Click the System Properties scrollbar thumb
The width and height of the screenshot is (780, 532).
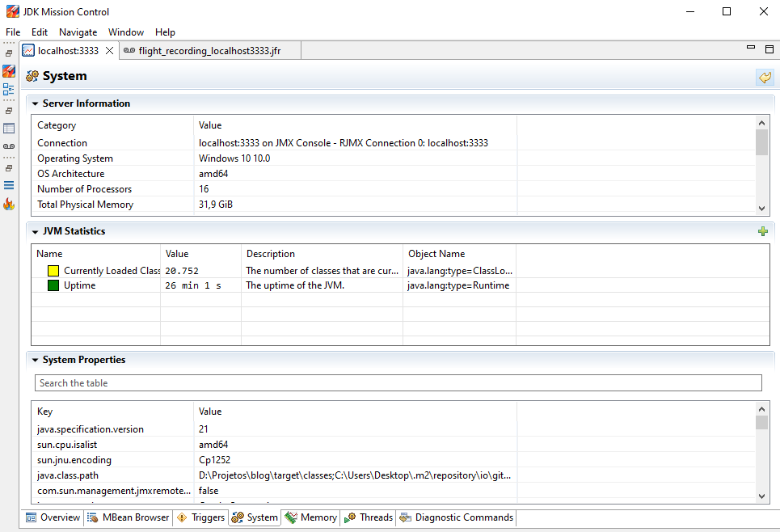point(761,423)
